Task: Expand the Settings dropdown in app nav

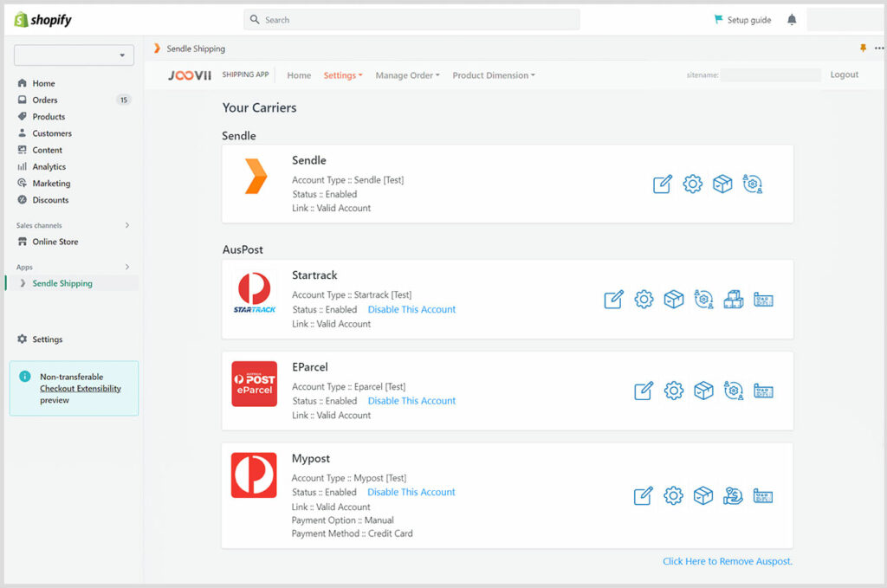Action: coord(343,75)
